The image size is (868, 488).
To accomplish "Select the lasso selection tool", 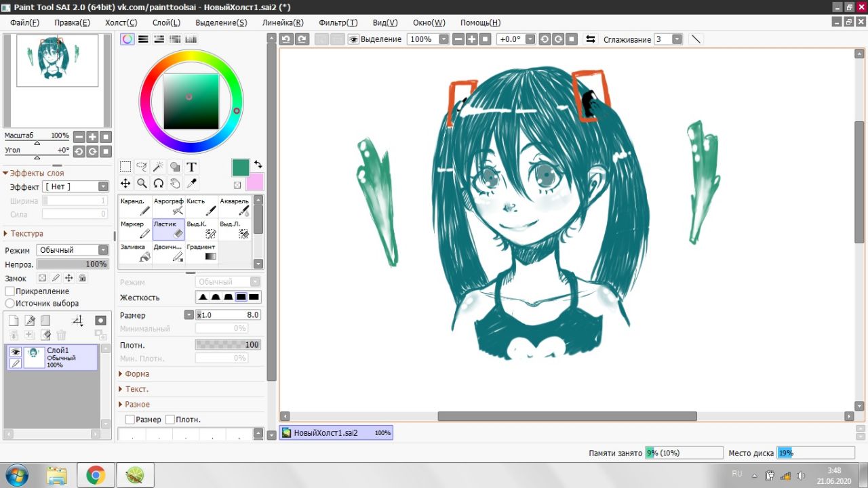I will 142,167.
